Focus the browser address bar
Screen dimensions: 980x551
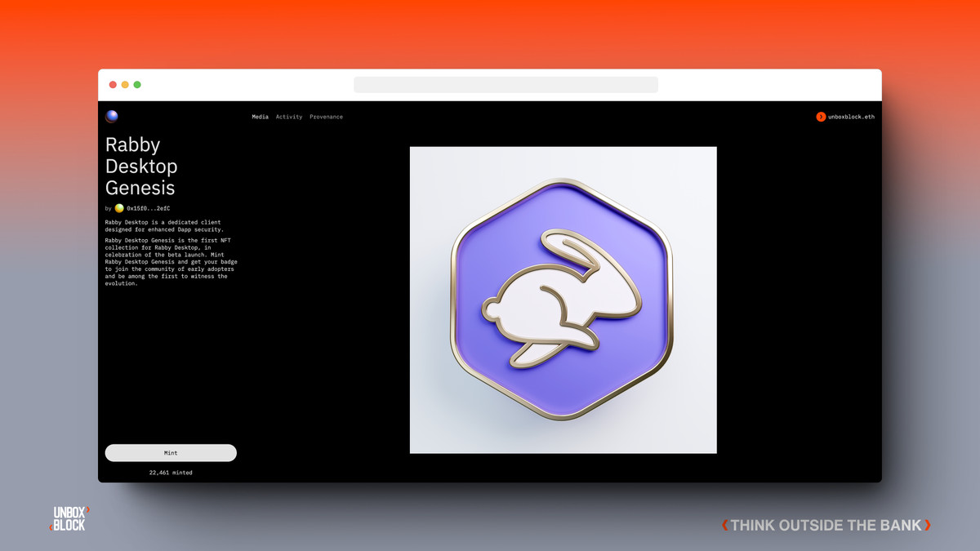tap(506, 85)
